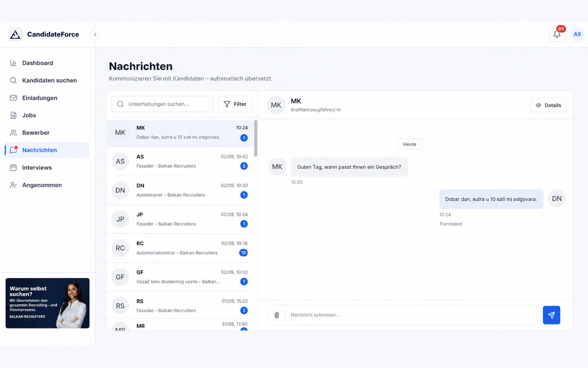Click the unread badge 3 on RS
588x368 pixels.
pyautogui.click(x=244, y=310)
